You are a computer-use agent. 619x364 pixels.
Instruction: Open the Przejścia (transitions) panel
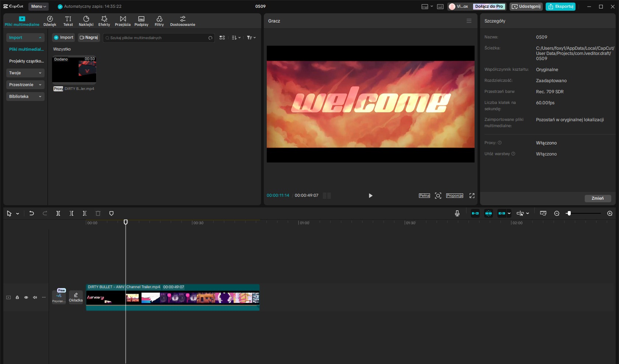(x=123, y=21)
